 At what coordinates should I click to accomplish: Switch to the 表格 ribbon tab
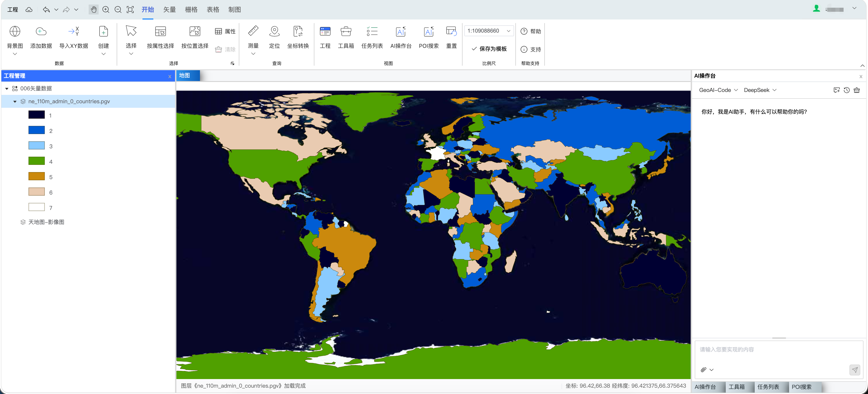(213, 10)
